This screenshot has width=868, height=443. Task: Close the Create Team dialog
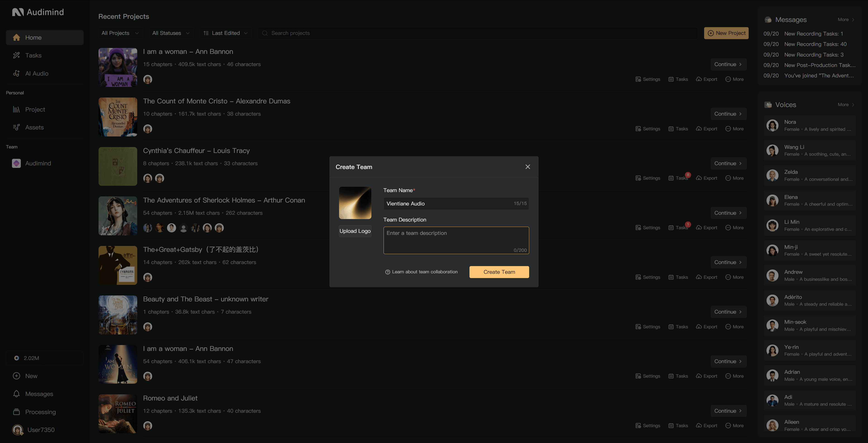pos(528,167)
